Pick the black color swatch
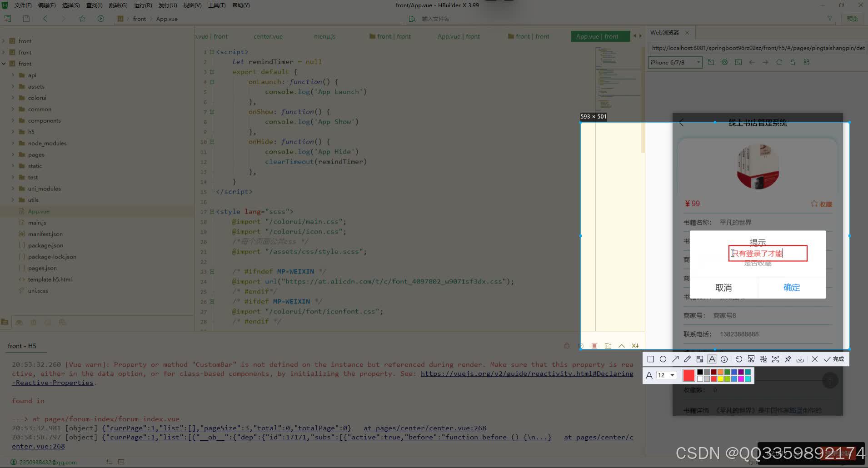This screenshot has height=468, width=868. [x=700, y=372]
